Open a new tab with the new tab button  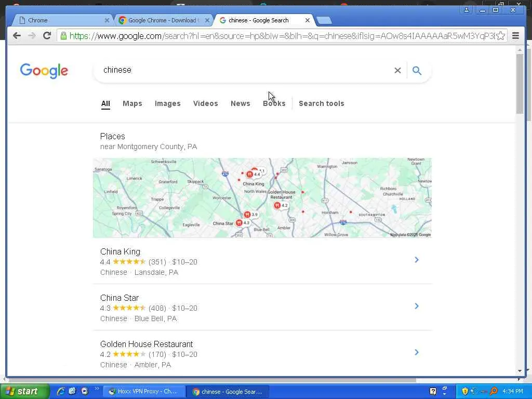[x=324, y=20]
